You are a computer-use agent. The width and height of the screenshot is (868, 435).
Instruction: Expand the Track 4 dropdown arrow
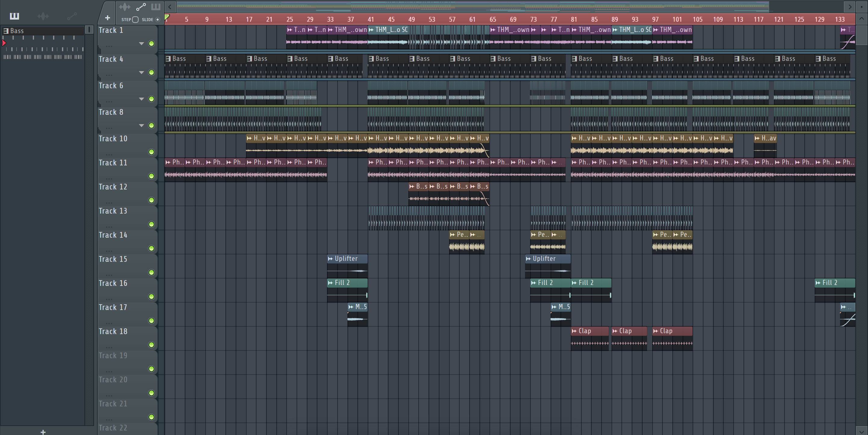click(142, 72)
